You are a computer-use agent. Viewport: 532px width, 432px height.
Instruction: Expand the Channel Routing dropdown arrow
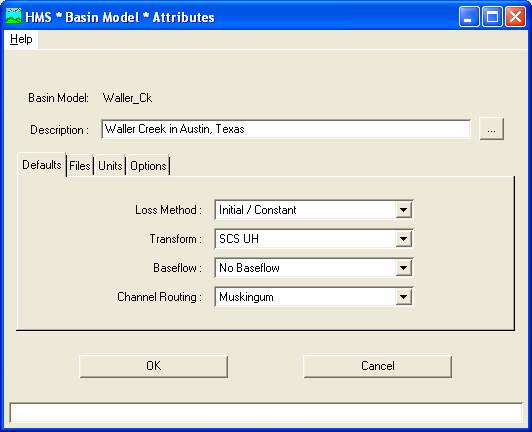[403, 297]
